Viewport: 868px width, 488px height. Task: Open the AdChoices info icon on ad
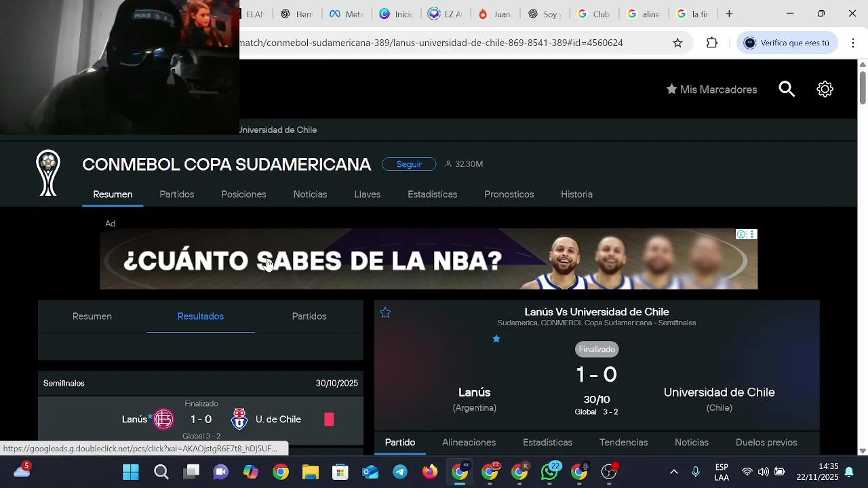coord(741,235)
